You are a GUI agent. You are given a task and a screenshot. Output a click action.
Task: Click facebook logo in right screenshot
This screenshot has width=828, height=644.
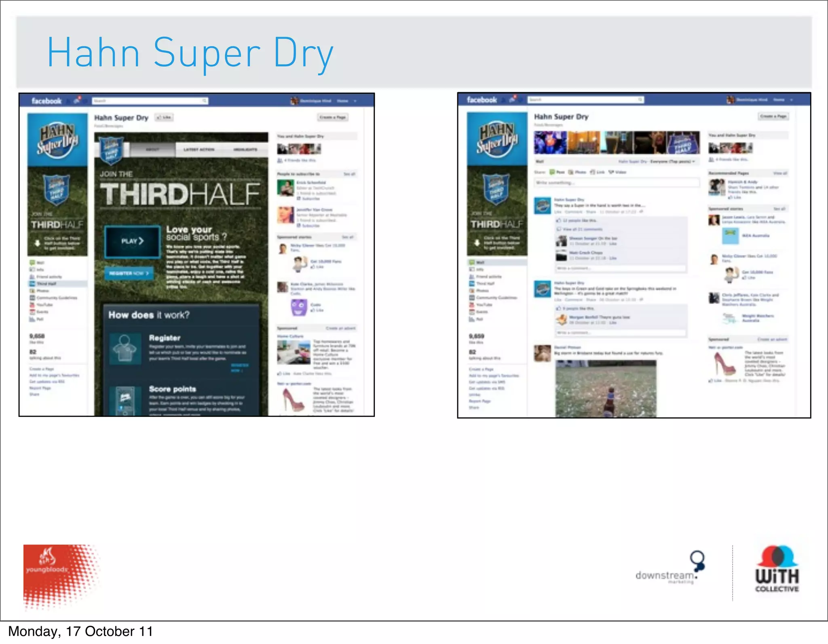[482, 100]
